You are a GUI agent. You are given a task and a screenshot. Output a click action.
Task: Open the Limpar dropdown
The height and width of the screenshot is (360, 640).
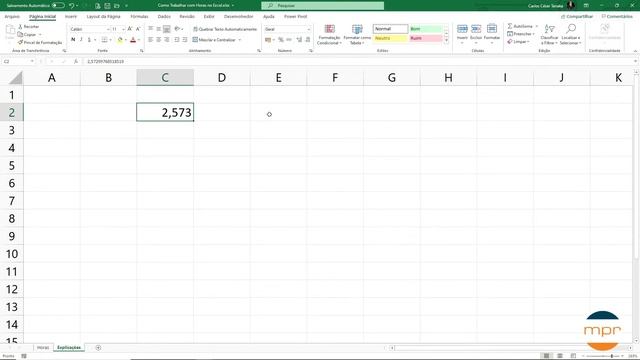tap(518, 42)
